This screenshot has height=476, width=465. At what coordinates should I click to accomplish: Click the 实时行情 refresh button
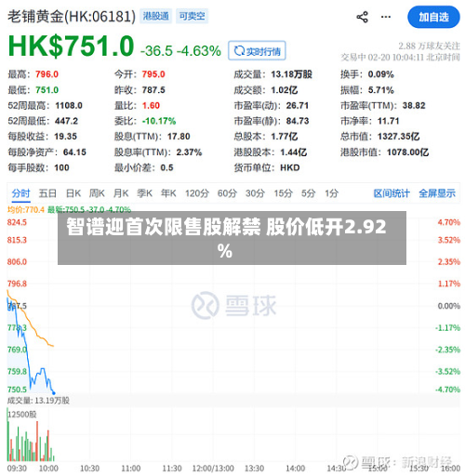(257, 51)
